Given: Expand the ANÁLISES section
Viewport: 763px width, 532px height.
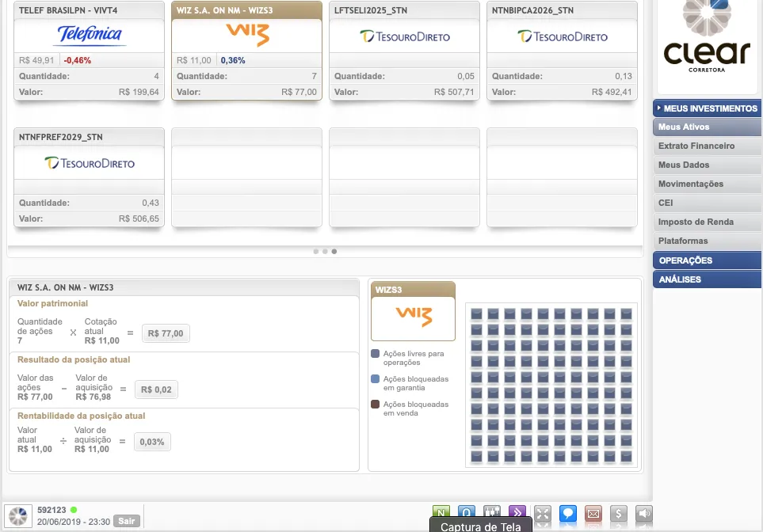Looking at the screenshot, I should tap(707, 279).
